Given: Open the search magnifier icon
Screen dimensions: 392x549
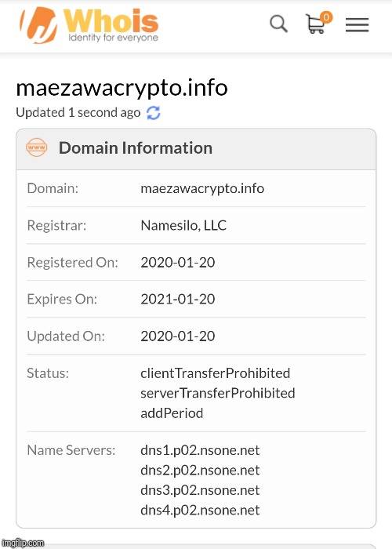Looking at the screenshot, I should pos(278,24).
